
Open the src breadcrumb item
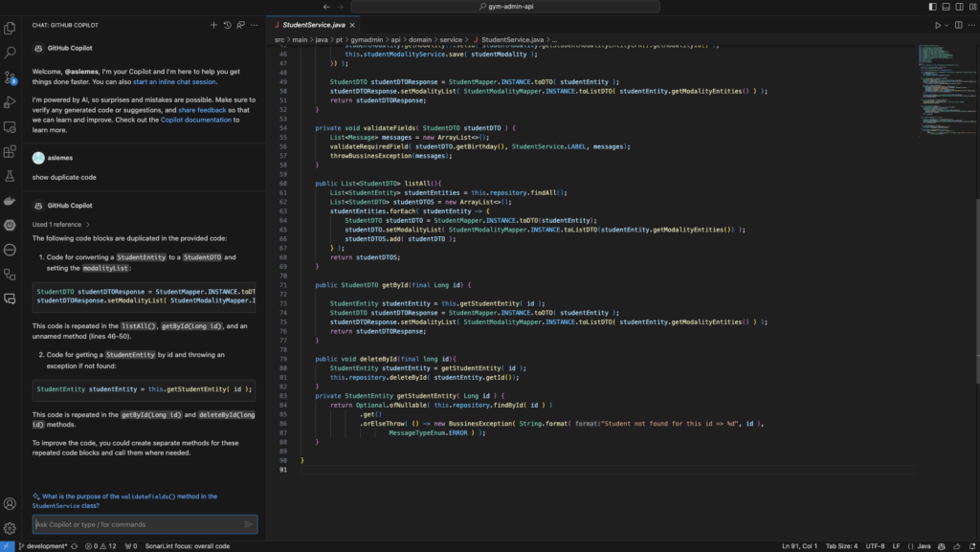[x=279, y=40]
